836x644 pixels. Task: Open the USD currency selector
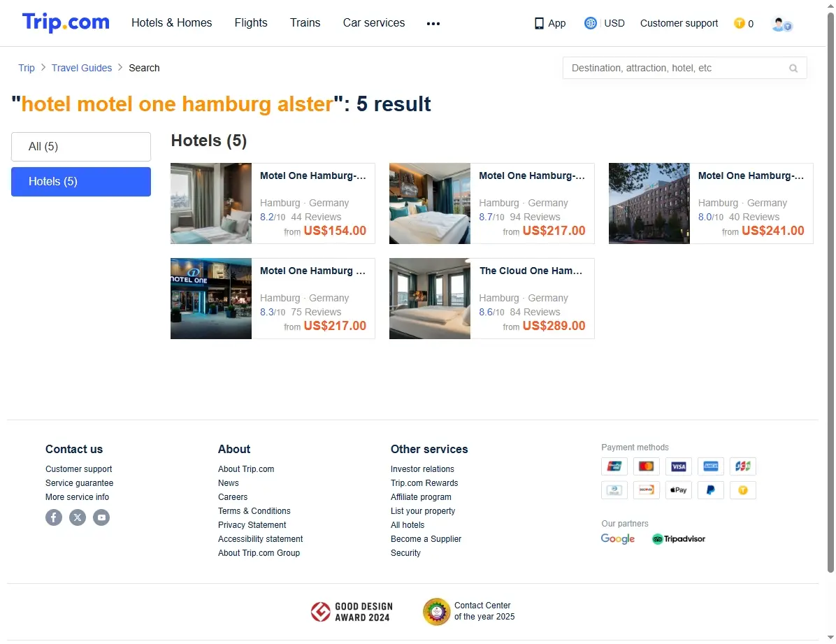pyautogui.click(x=614, y=24)
